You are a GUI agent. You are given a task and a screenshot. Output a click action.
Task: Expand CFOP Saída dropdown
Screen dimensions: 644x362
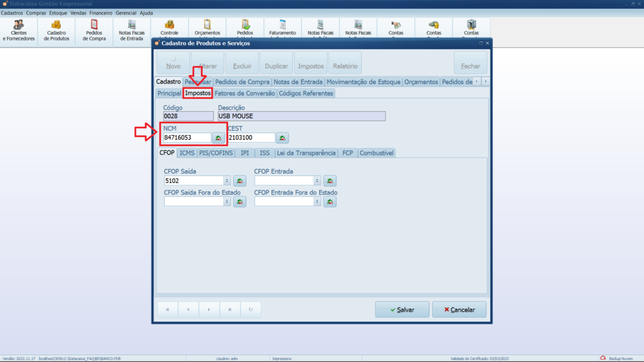[x=226, y=180]
